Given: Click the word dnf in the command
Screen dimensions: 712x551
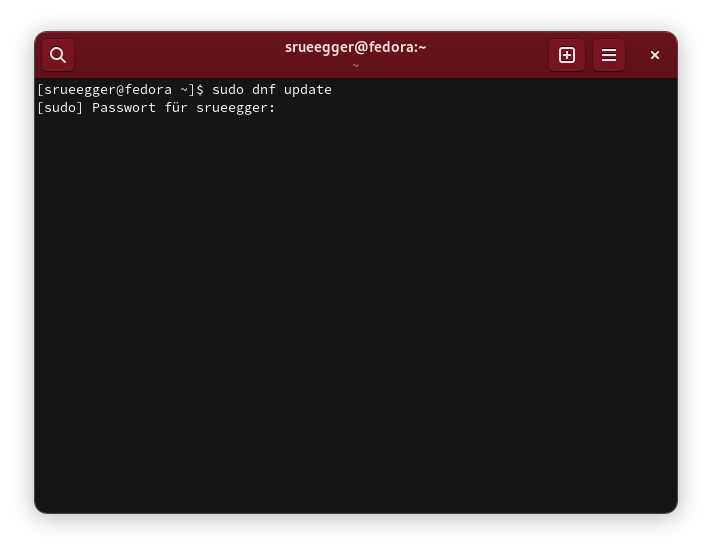Looking at the screenshot, I should point(264,90).
